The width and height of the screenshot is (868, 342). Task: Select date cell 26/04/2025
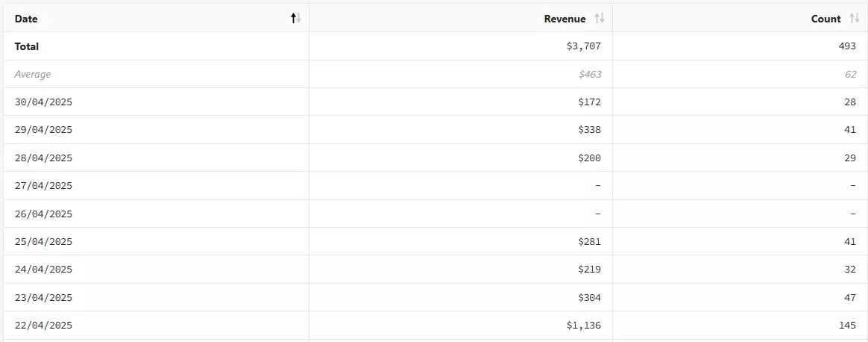pyautogui.click(x=43, y=214)
